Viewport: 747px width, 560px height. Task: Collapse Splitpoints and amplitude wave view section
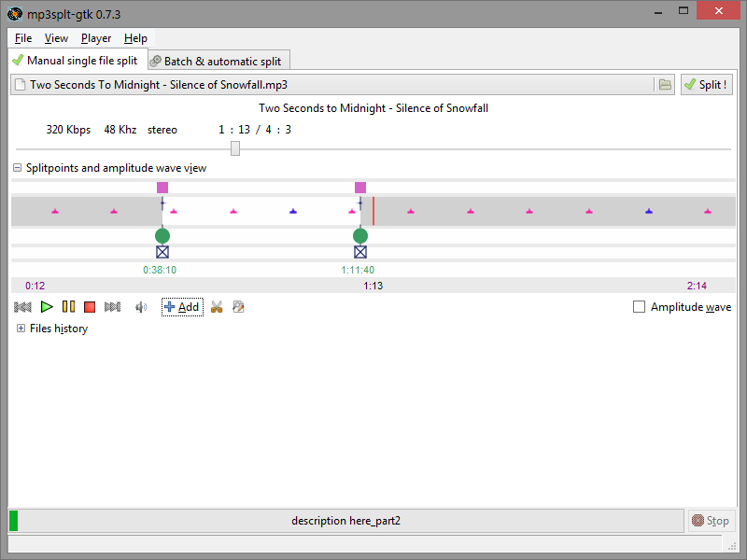[18, 168]
